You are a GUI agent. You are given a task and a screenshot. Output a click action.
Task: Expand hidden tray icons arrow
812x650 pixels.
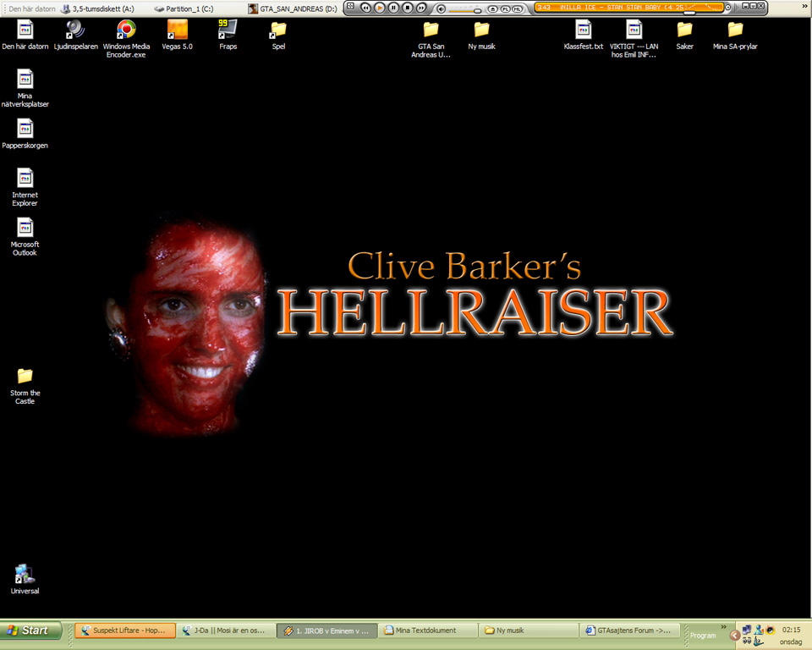point(734,635)
